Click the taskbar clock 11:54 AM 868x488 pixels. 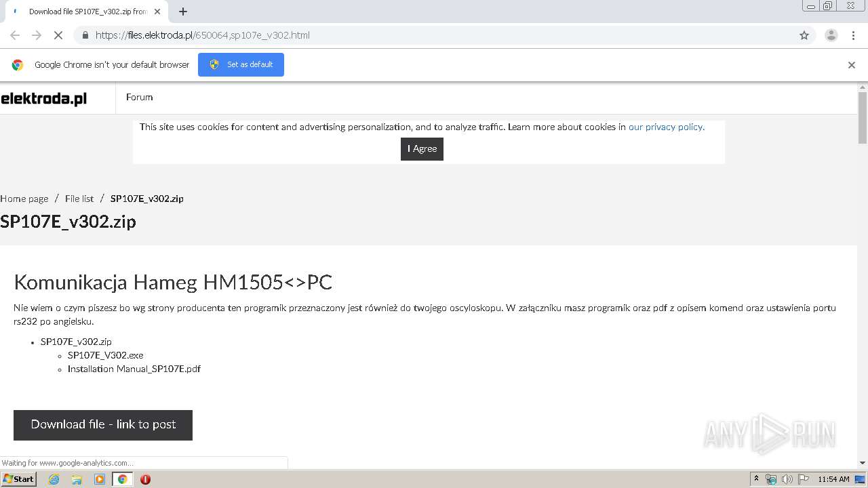(x=833, y=479)
